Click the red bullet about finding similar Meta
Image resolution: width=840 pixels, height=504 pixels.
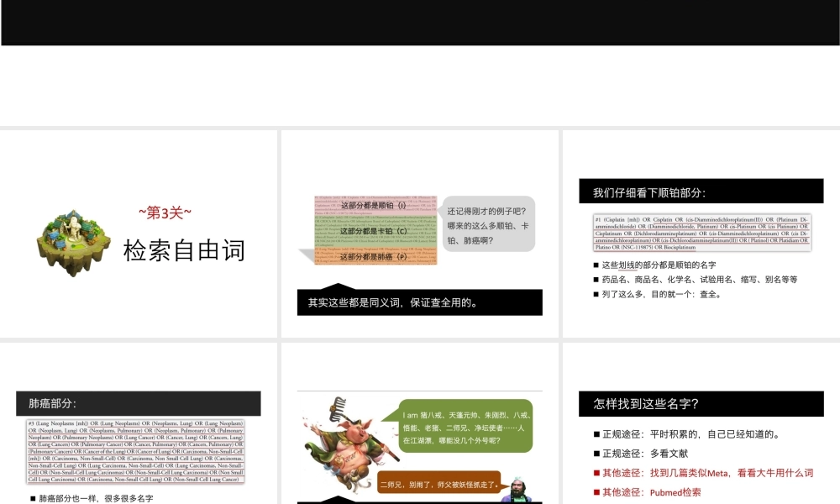point(707,473)
